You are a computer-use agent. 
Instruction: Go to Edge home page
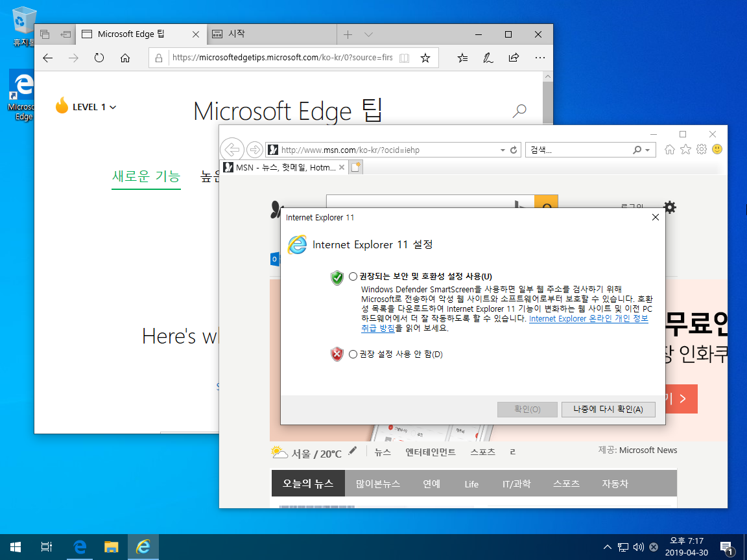tap(124, 58)
